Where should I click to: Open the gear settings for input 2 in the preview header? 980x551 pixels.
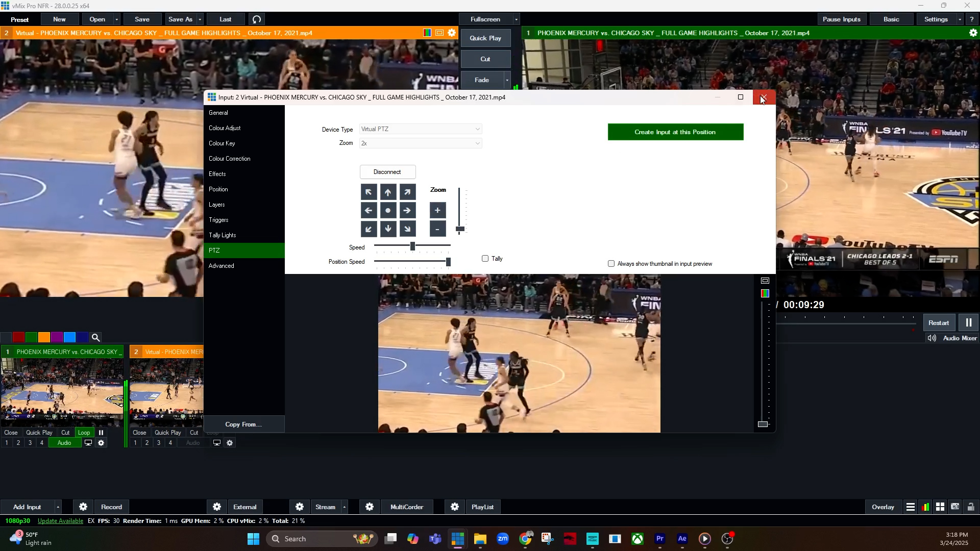point(452,33)
